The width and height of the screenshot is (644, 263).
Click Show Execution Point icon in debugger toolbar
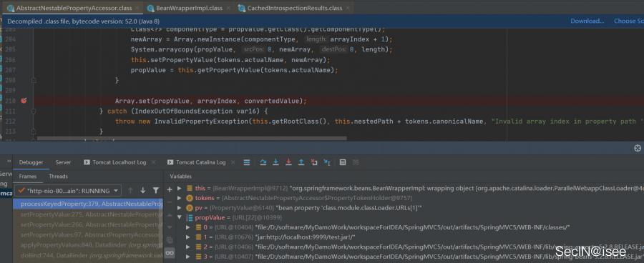pyautogui.click(x=247, y=162)
